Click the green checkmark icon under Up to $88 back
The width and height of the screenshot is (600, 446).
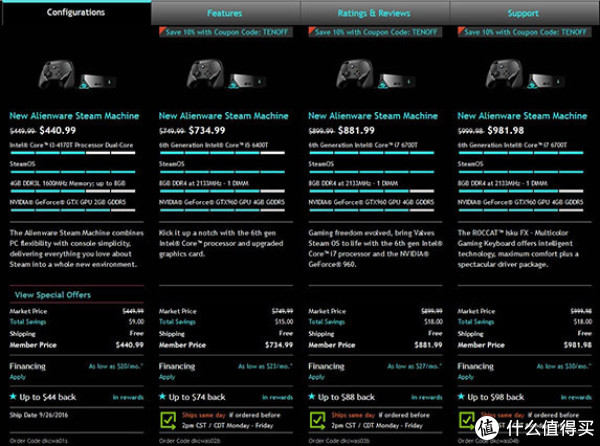(x=317, y=420)
